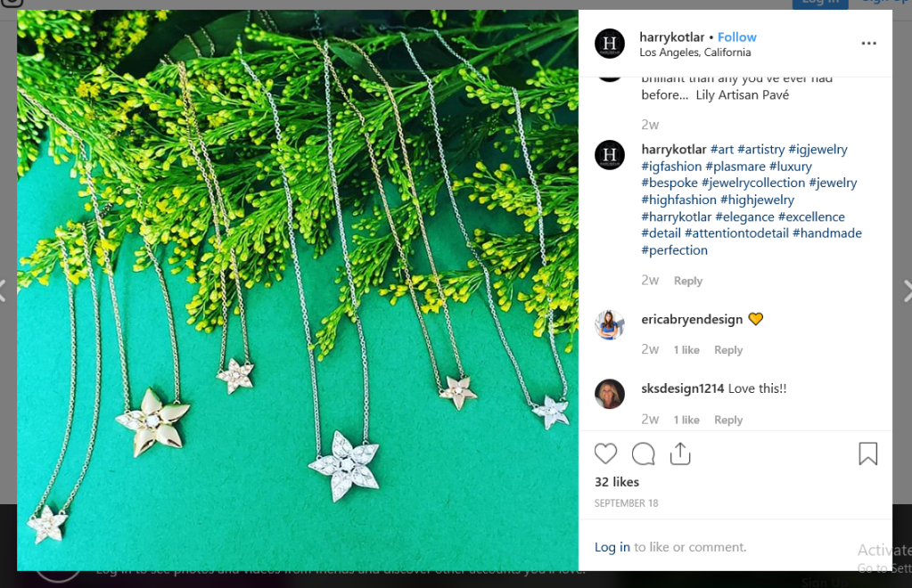View the 32 likes list

(617, 482)
